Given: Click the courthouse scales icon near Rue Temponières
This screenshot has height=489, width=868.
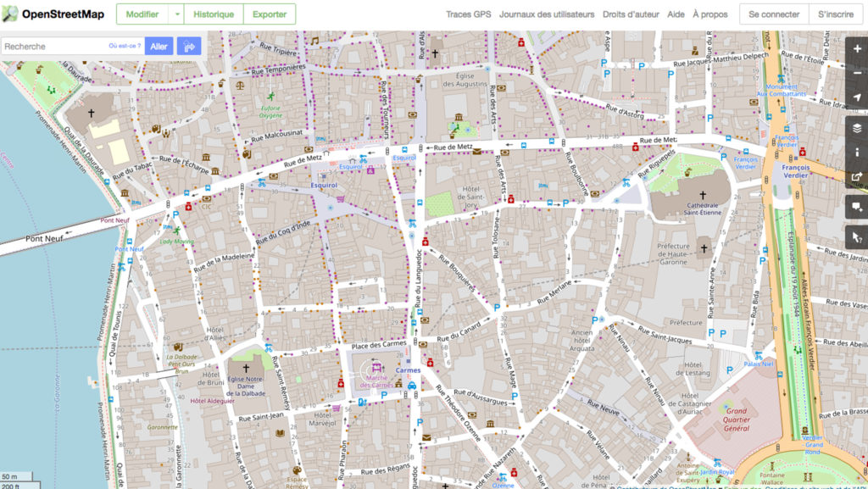Looking at the screenshot, I should click(240, 86).
